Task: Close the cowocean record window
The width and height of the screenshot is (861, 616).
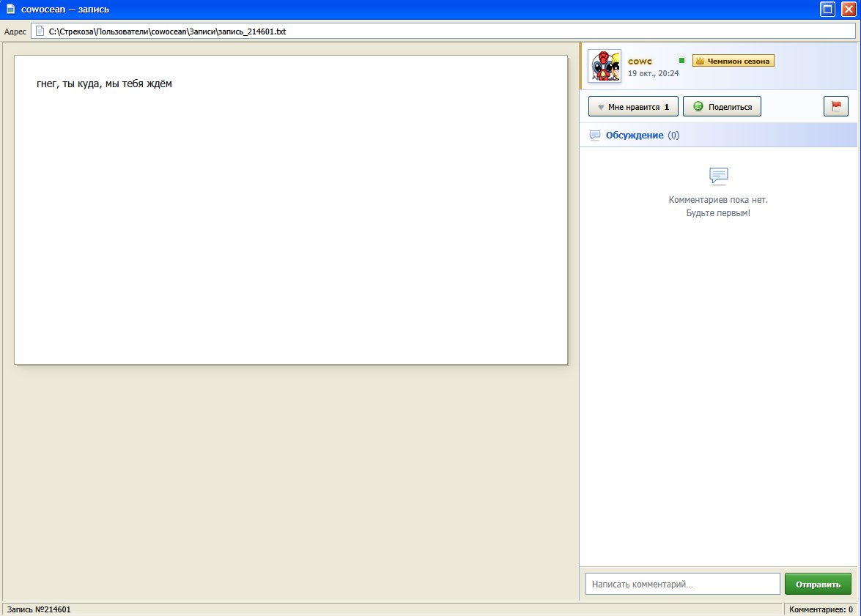Action: coord(849,10)
